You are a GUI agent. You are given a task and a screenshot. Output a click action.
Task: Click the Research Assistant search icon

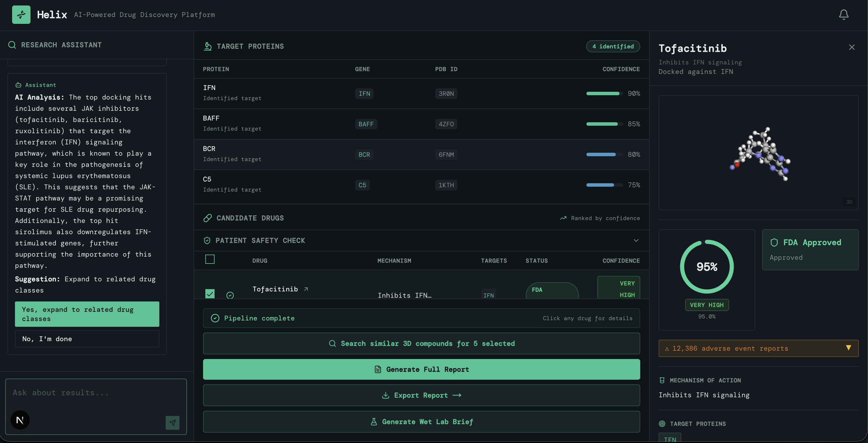point(12,45)
